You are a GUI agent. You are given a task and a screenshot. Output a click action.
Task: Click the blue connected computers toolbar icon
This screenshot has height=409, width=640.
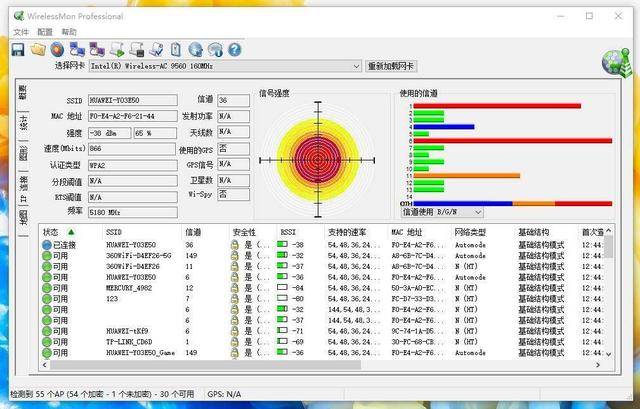(77, 50)
